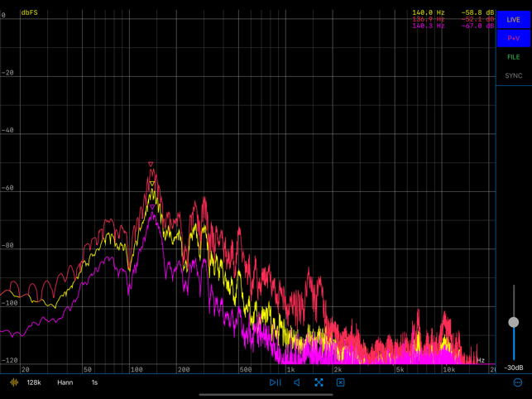Click the magenta 140.3 Hz readout
The image size is (532, 399).
pos(429,26)
